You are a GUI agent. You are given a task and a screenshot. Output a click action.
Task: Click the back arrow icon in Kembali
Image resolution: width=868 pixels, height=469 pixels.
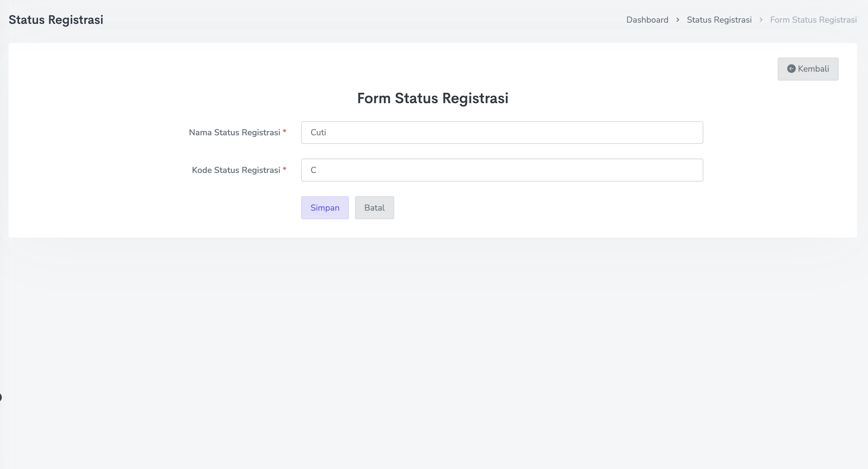click(x=791, y=69)
